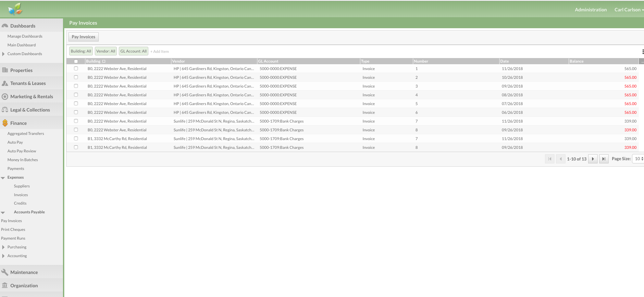Viewport: 644px width, 297px height.
Task: Go to next page of invoices
Action: coord(593,159)
